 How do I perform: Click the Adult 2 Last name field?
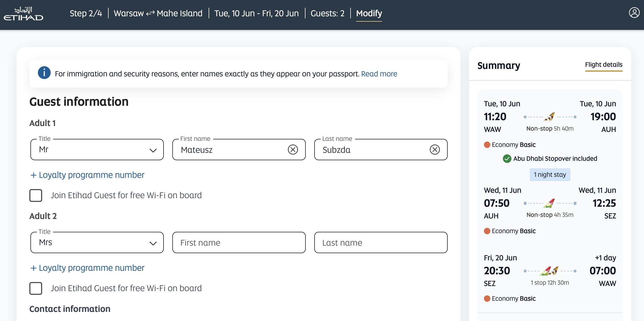(x=381, y=242)
